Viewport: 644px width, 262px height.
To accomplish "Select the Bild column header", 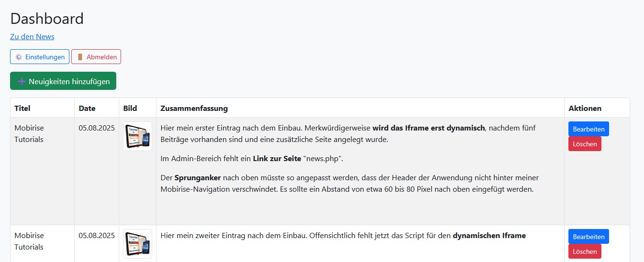I will [x=130, y=109].
